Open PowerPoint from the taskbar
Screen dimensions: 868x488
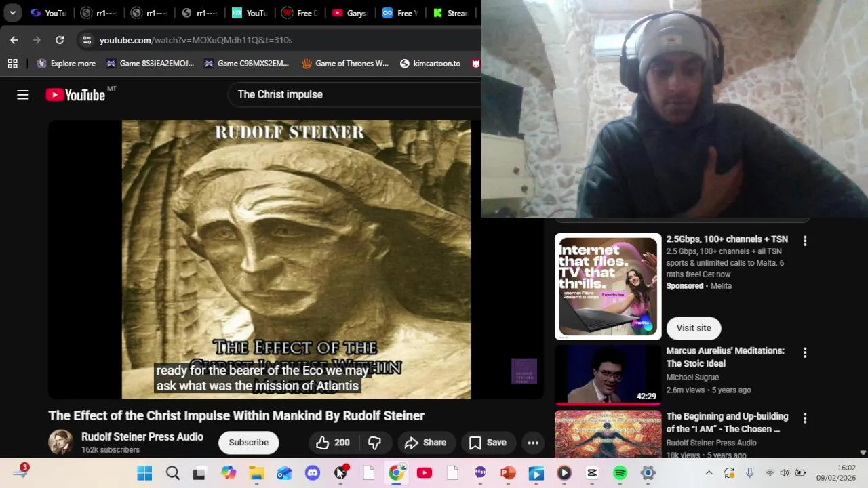point(508,473)
